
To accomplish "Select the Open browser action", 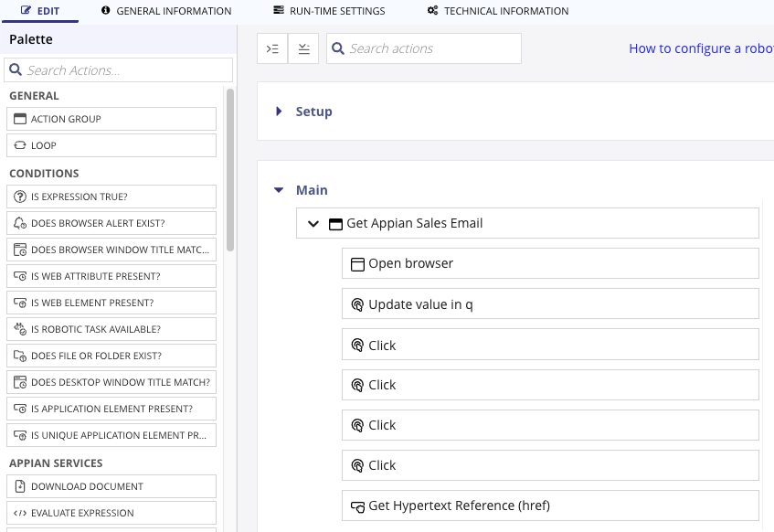I will pyautogui.click(x=550, y=263).
